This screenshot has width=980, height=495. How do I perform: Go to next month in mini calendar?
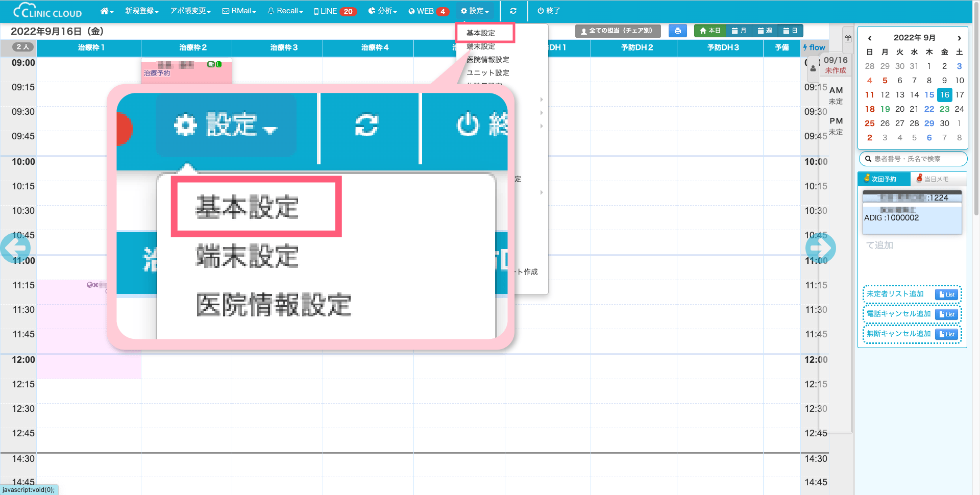tap(959, 38)
